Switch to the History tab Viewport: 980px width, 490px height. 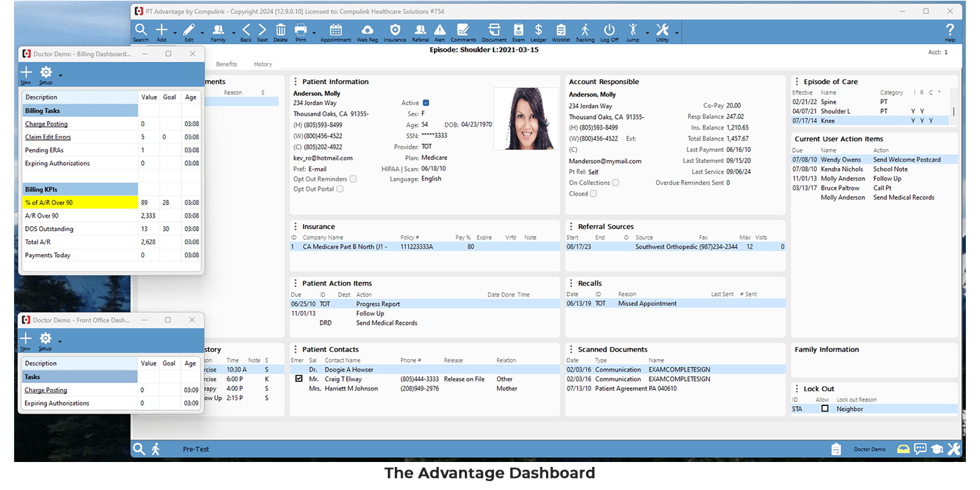click(262, 63)
